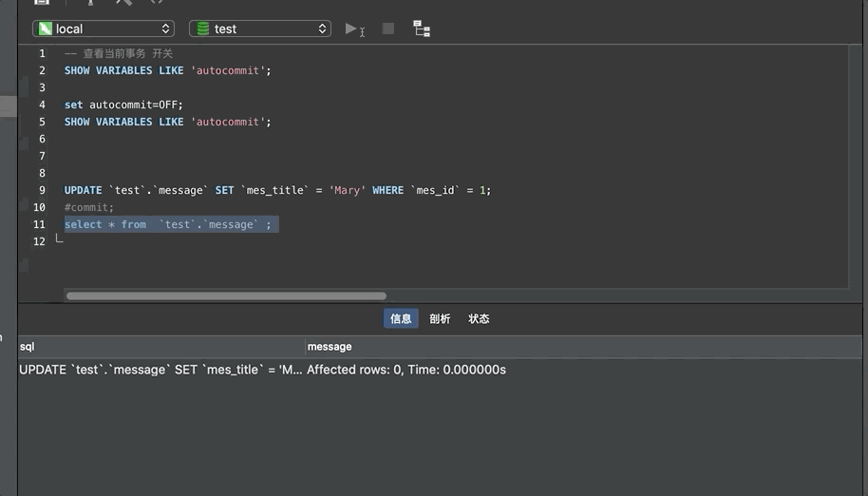The image size is (868, 496).
Task: Click the Affected rows: 0 message cell
Action: tap(406, 370)
